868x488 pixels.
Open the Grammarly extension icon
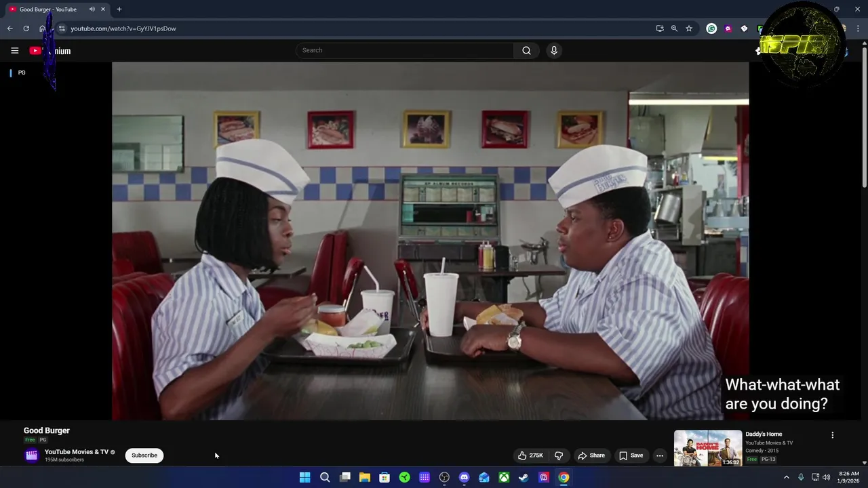click(x=711, y=28)
